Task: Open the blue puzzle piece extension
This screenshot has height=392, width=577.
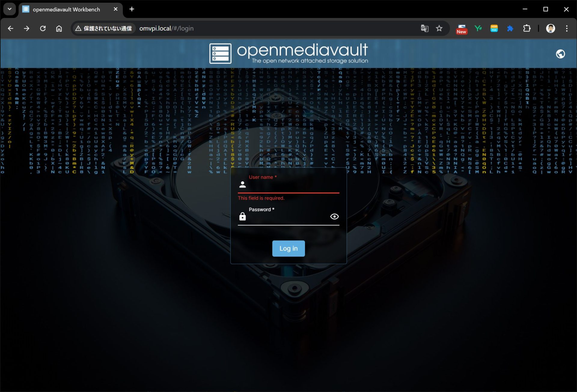Action: [510, 29]
